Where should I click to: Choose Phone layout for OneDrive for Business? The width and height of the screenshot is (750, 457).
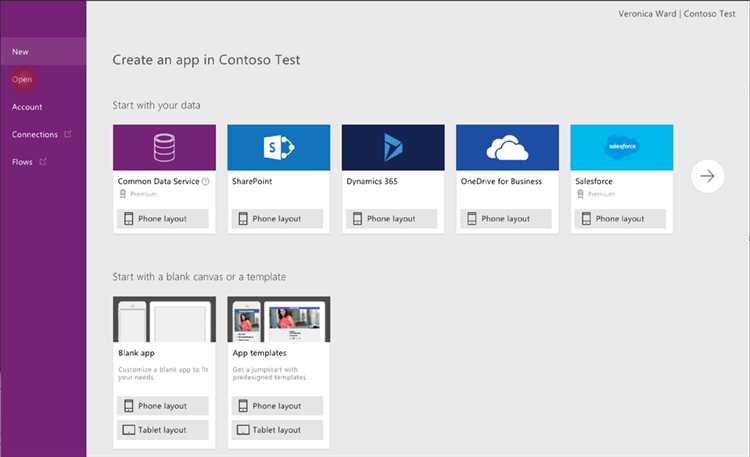click(x=506, y=219)
